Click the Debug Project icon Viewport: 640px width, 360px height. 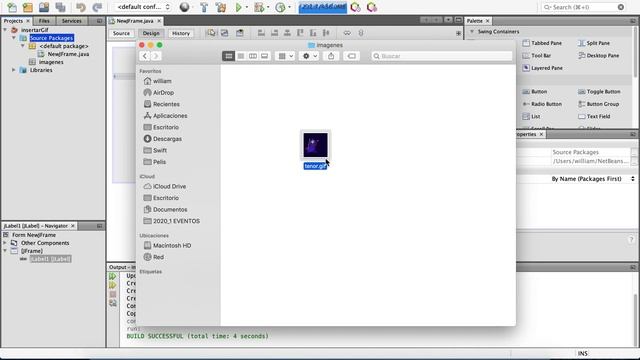tap(259, 7)
